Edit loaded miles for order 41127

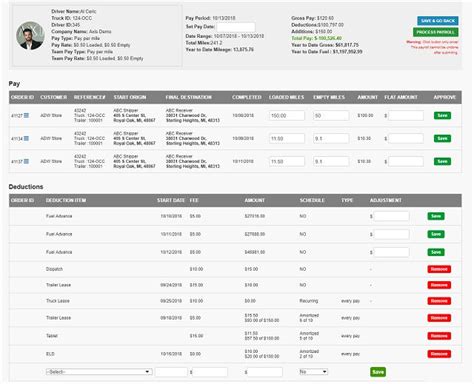click(287, 116)
